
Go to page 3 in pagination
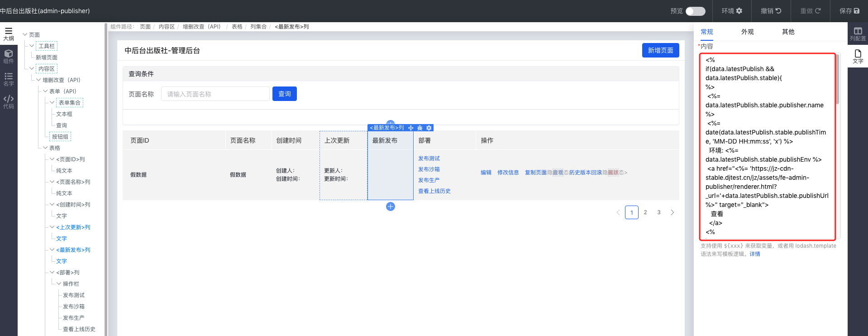tap(659, 212)
